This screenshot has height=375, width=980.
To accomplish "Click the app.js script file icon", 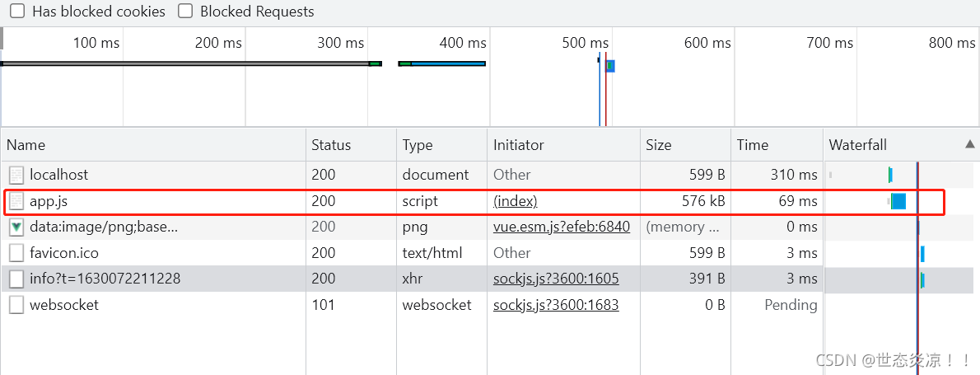I will point(16,201).
